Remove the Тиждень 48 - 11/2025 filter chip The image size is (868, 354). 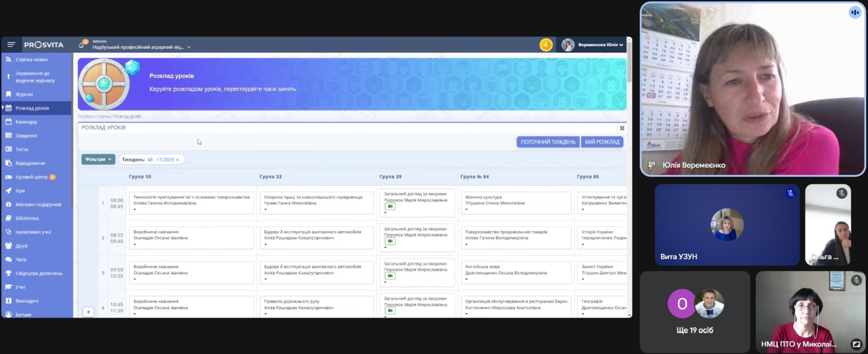[178, 160]
